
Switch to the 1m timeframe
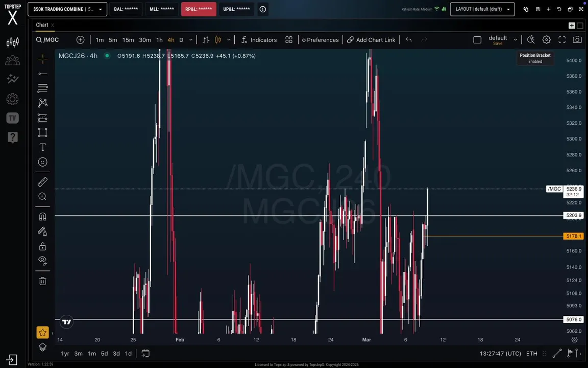tap(100, 40)
